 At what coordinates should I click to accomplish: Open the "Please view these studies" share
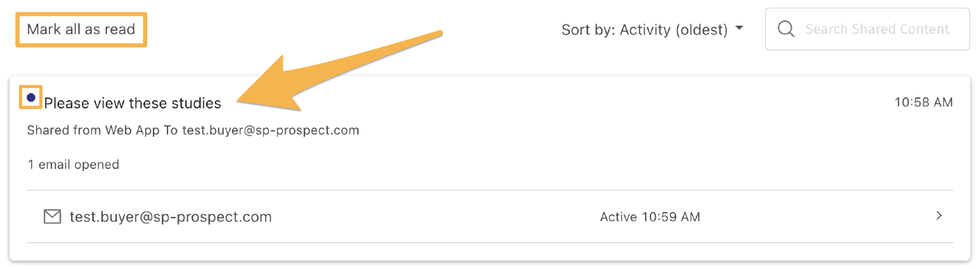pyautogui.click(x=133, y=104)
